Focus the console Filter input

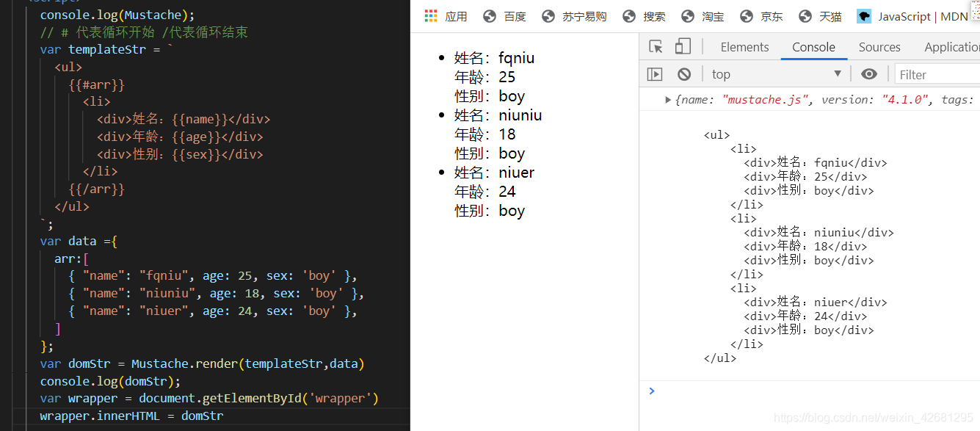[937, 74]
